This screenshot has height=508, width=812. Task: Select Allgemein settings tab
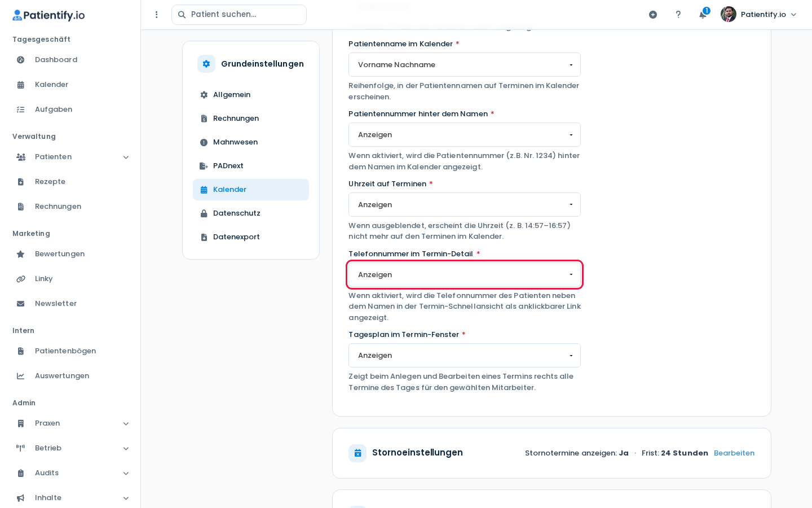251,95
